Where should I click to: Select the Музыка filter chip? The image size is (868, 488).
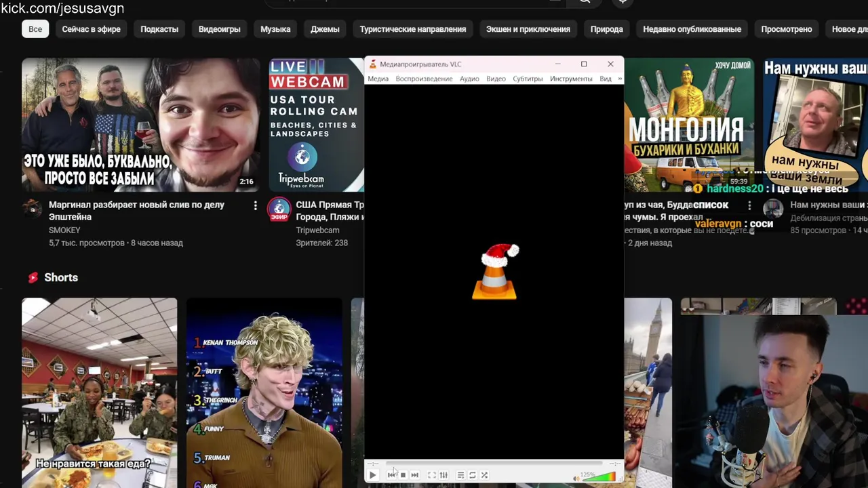point(275,29)
